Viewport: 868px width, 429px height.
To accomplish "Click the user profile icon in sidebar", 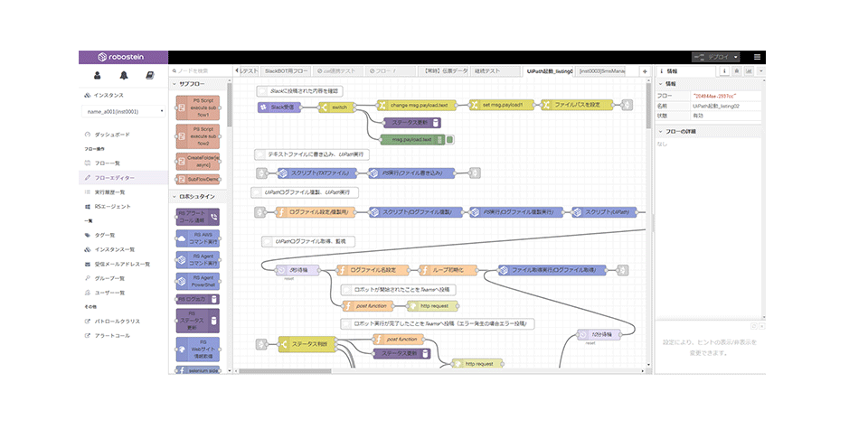I will [98, 76].
